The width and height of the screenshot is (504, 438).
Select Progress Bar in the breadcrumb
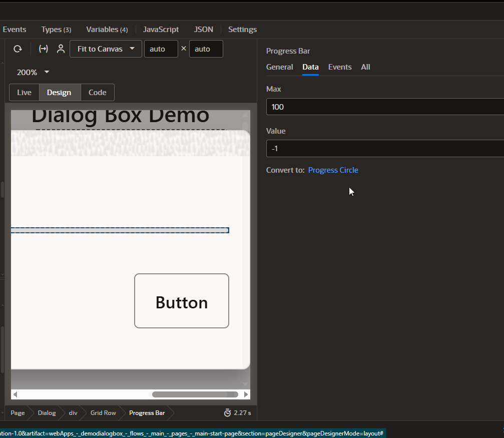(147, 413)
